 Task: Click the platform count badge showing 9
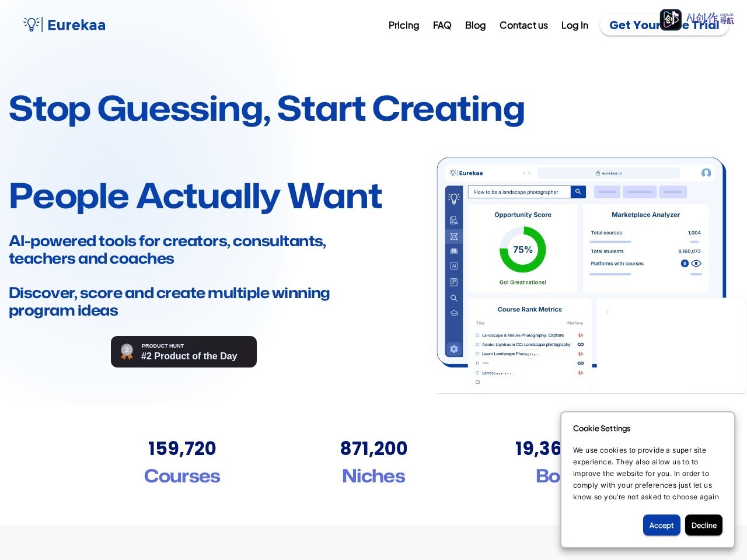(x=685, y=264)
